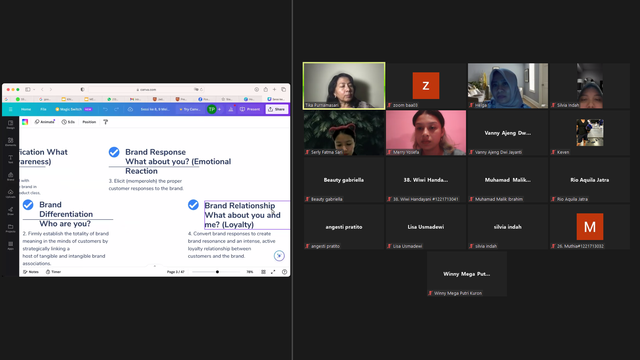Select Winny Mega Putri Kuron's tile
This screenshot has width=640, height=360.
point(467,274)
